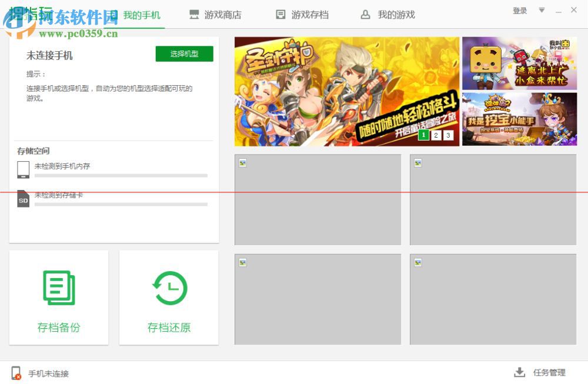This screenshot has width=588, height=384.
Task: Click the phone disconnected status icon
Action: (15, 372)
